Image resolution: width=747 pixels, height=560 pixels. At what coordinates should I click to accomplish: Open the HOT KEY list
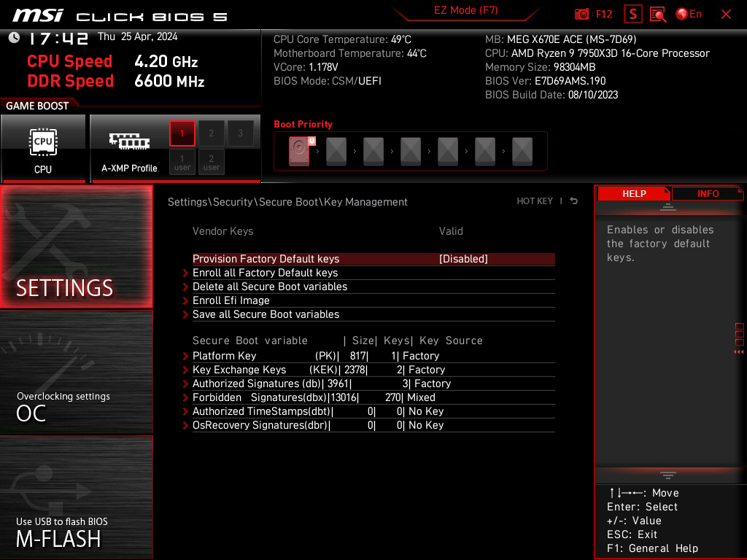coord(535,201)
